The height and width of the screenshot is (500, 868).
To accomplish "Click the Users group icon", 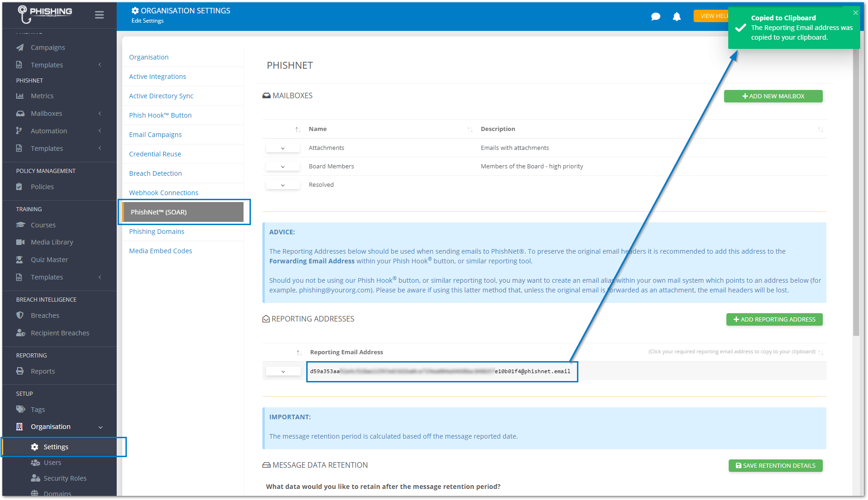I will tap(36, 463).
